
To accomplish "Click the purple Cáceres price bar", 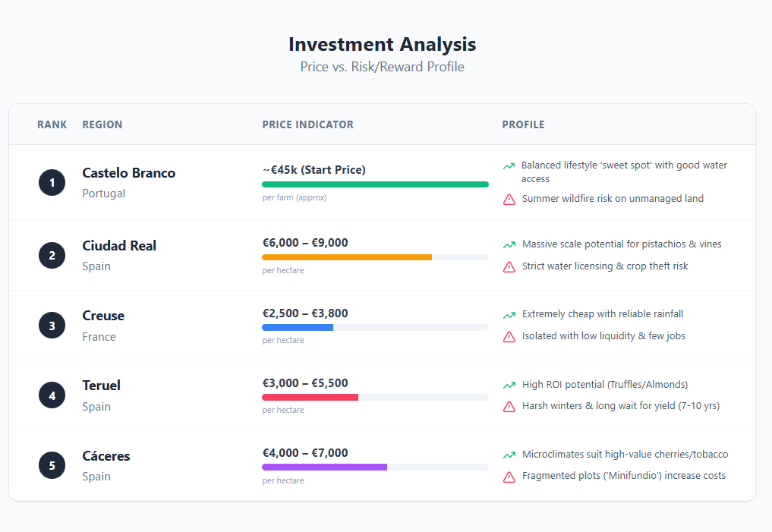I will [x=324, y=467].
